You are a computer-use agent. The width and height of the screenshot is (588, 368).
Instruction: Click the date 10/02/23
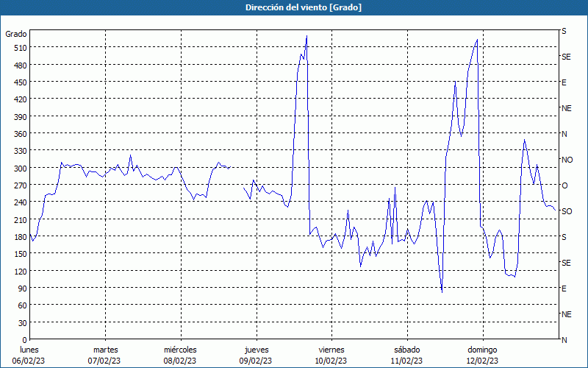point(331,361)
